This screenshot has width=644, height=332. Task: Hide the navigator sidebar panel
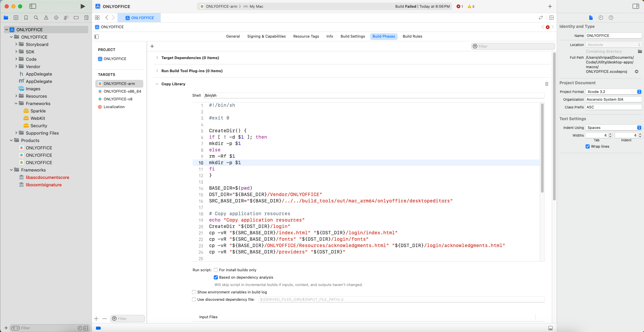[33, 6]
